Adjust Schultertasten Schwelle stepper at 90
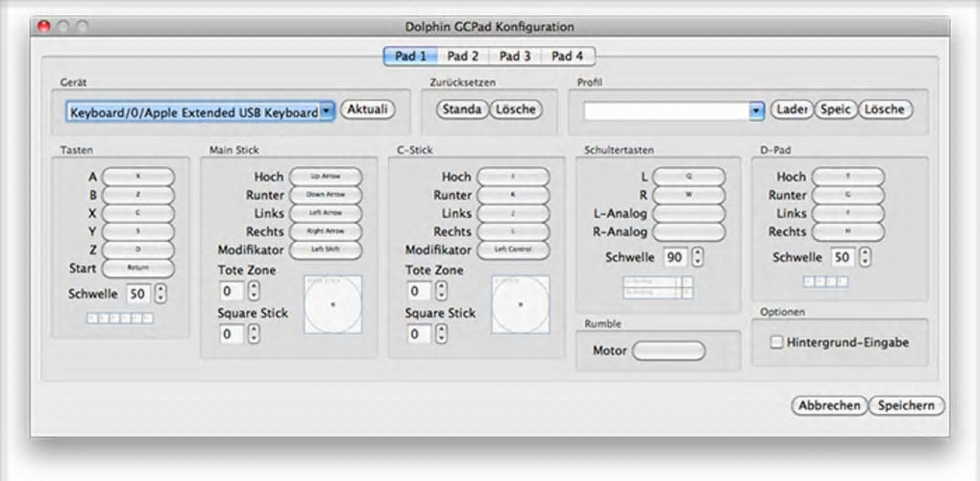 click(x=698, y=256)
